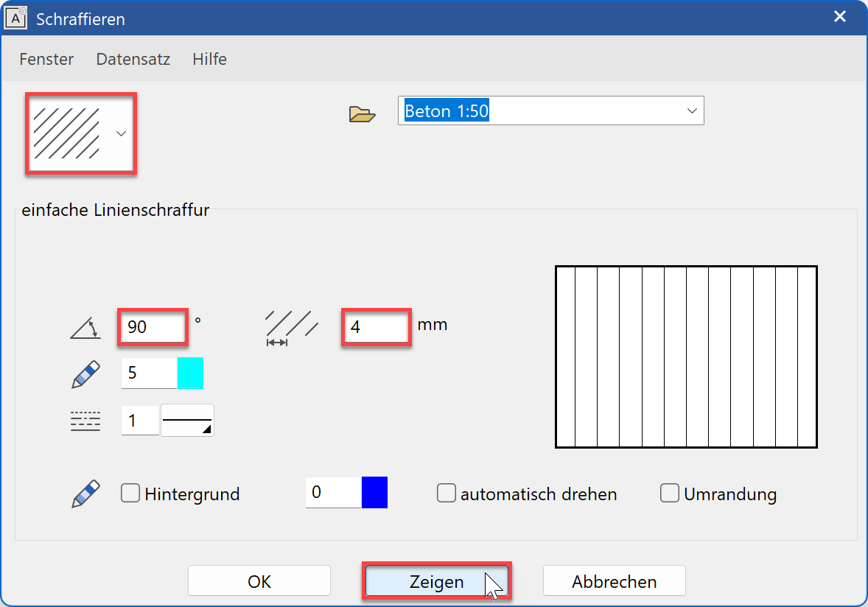Open the Fenster menu

(x=46, y=59)
